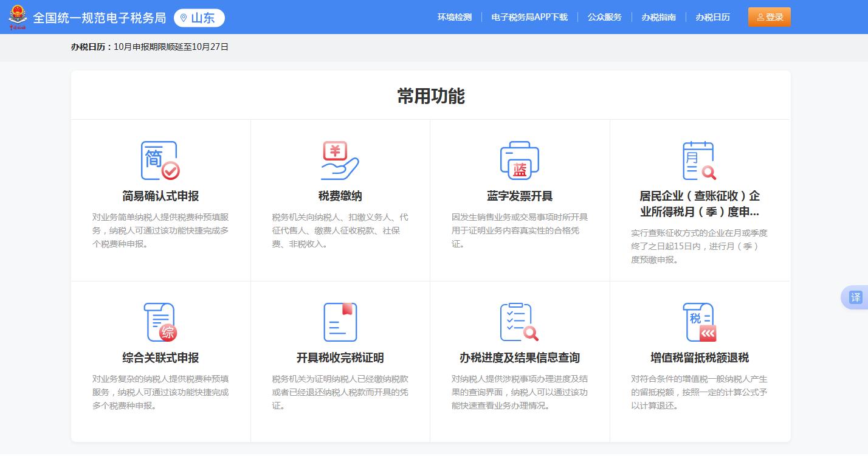
Task: Select the 蓝字发票开具 printer icon
Action: (519, 161)
